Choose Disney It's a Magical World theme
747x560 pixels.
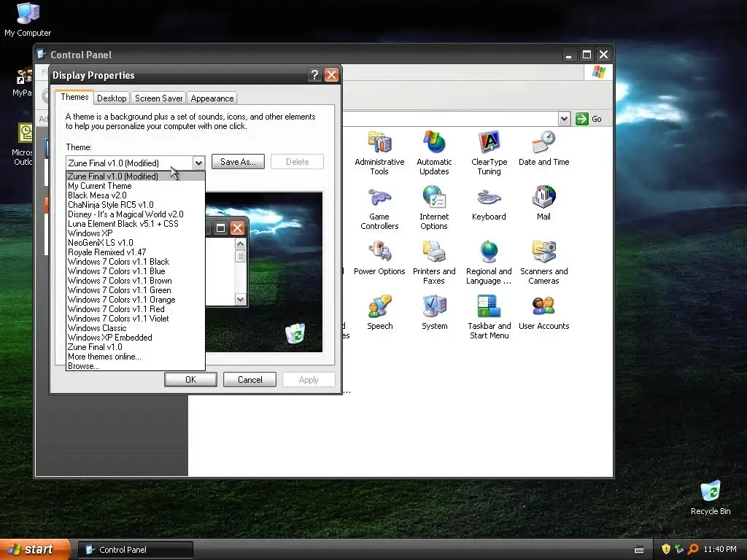pos(136,214)
